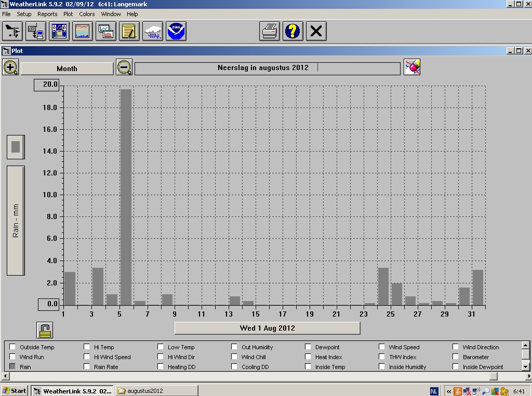
Task: Click the black X toolbar icon
Action: click(x=316, y=31)
